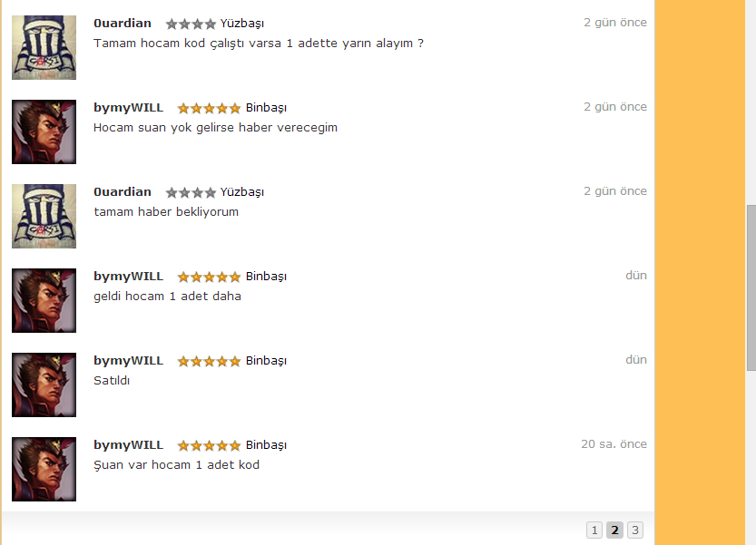Viewport: 756px width, 545px height.
Task: Click the vertical scrollbar thumb on the right
Action: (751, 287)
